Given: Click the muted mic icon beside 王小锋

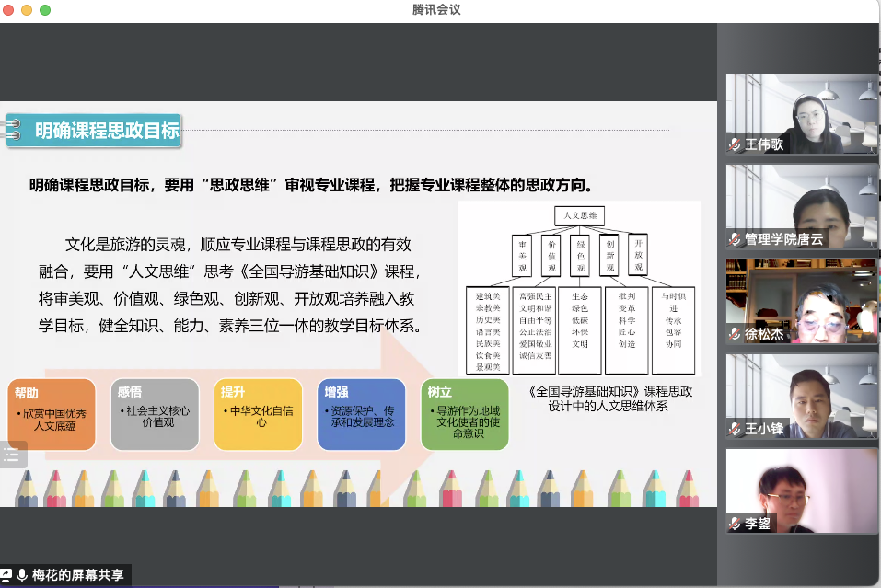Looking at the screenshot, I should (735, 429).
